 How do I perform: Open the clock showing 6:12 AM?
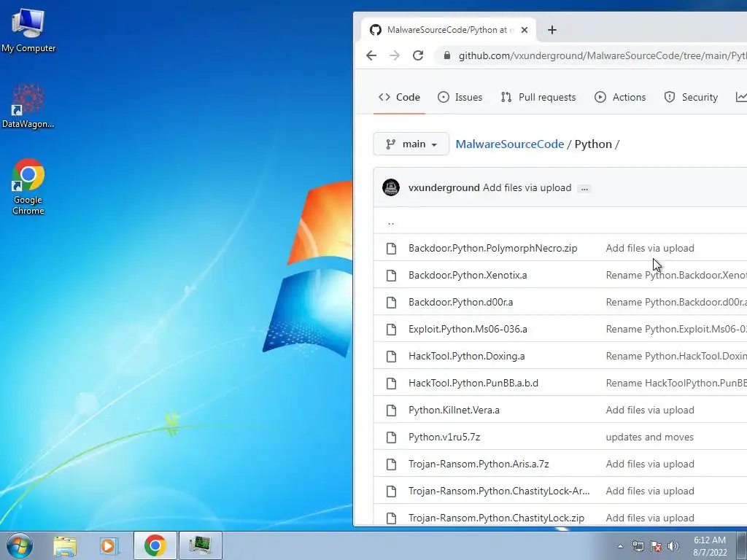coord(710,546)
